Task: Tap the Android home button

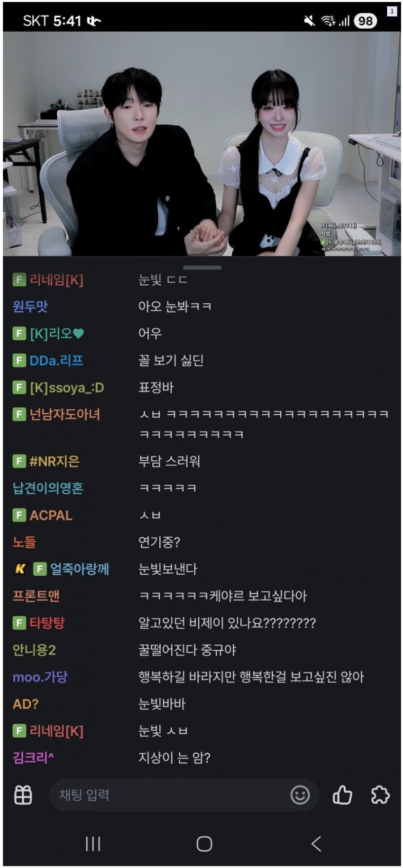Action: [x=204, y=844]
